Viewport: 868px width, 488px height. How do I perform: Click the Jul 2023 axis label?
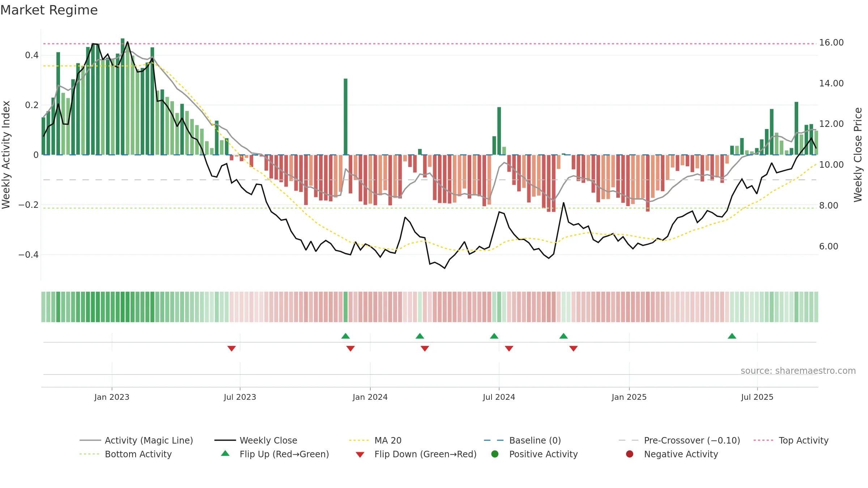(x=240, y=397)
